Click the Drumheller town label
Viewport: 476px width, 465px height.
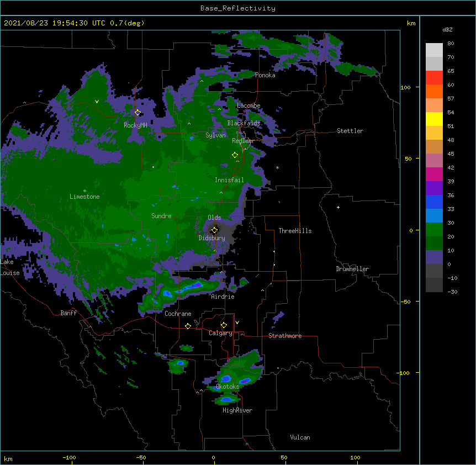(352, 269)
